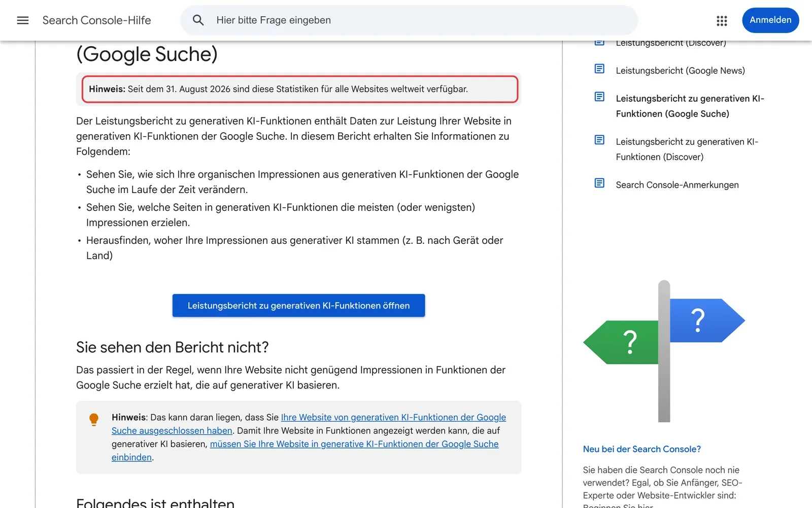Viewport: 812px width, 508px height.
Task: Open the Search Console-Hilfe home title
Action: (97, 20)
